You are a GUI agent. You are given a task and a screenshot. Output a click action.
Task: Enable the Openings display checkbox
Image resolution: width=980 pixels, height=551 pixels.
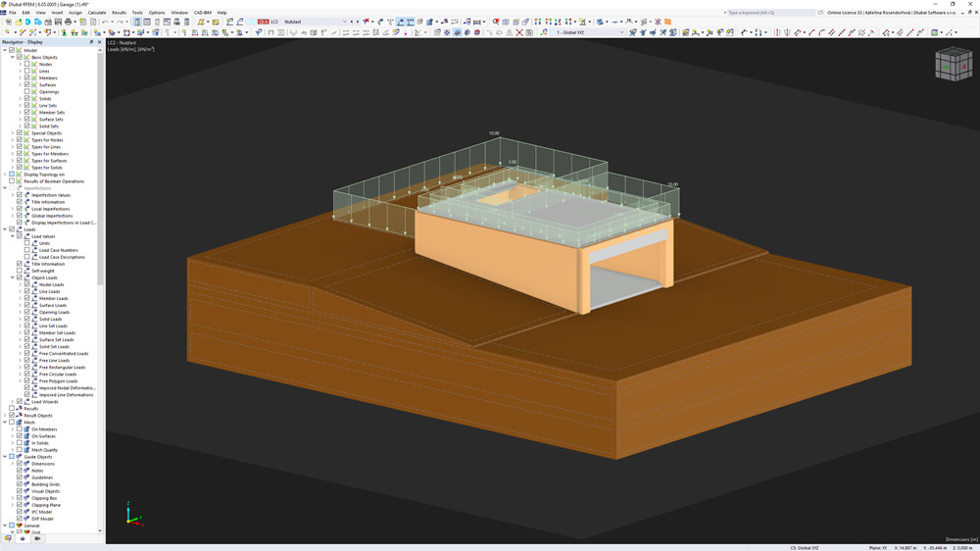26,92
